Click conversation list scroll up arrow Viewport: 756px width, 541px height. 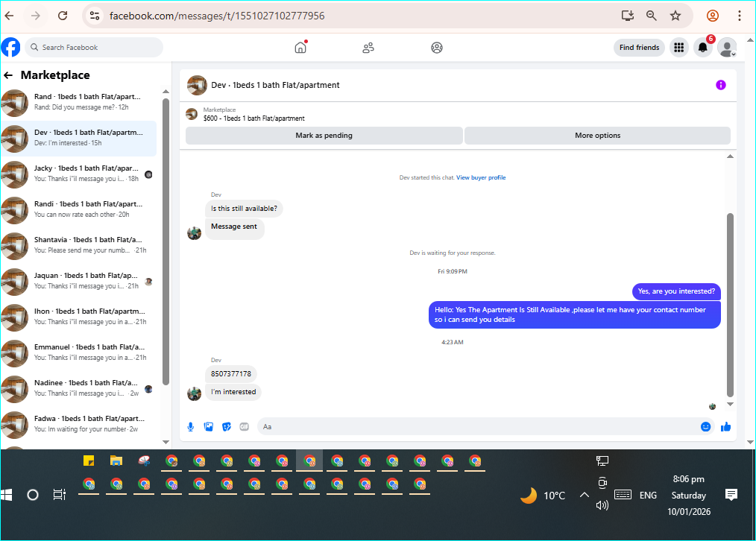(x=166, y=92)
